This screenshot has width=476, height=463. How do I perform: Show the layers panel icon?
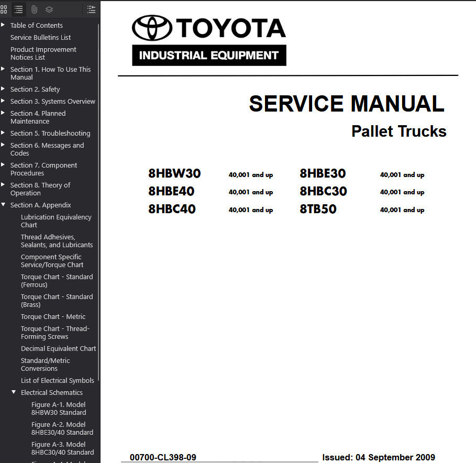pyautogui.click(x=49, y=10)
